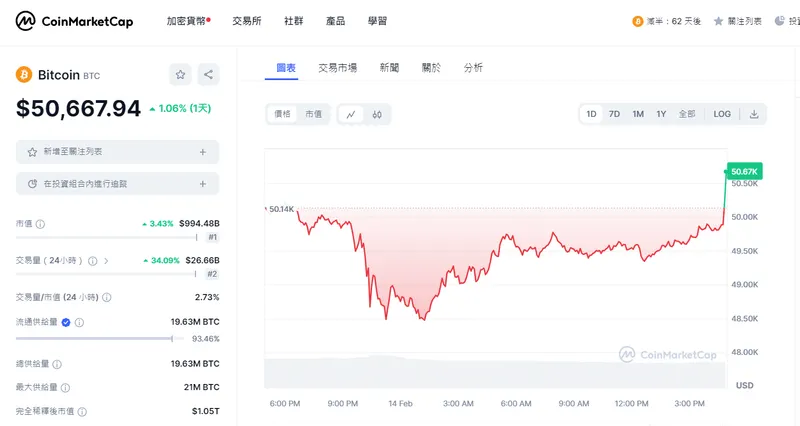Select the 7D time range

[614, 114]
